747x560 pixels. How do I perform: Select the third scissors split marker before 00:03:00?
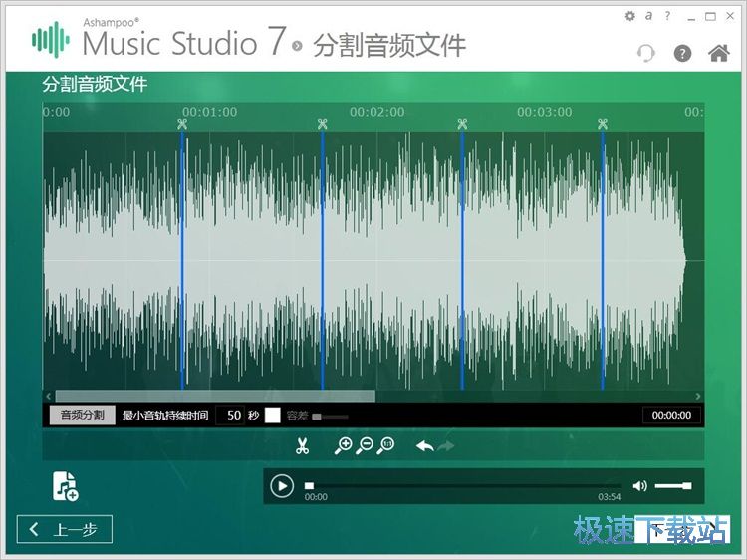pyautogui.click(x=462, y=124)
